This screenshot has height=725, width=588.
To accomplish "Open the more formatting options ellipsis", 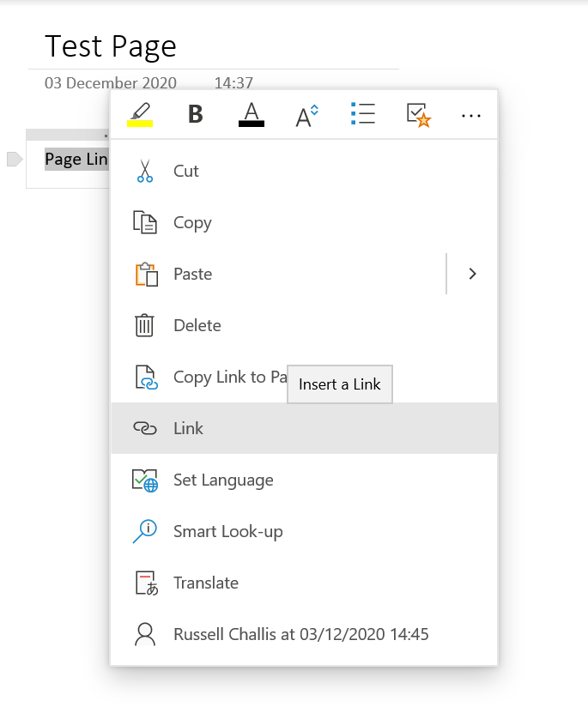I will (471, 114).
